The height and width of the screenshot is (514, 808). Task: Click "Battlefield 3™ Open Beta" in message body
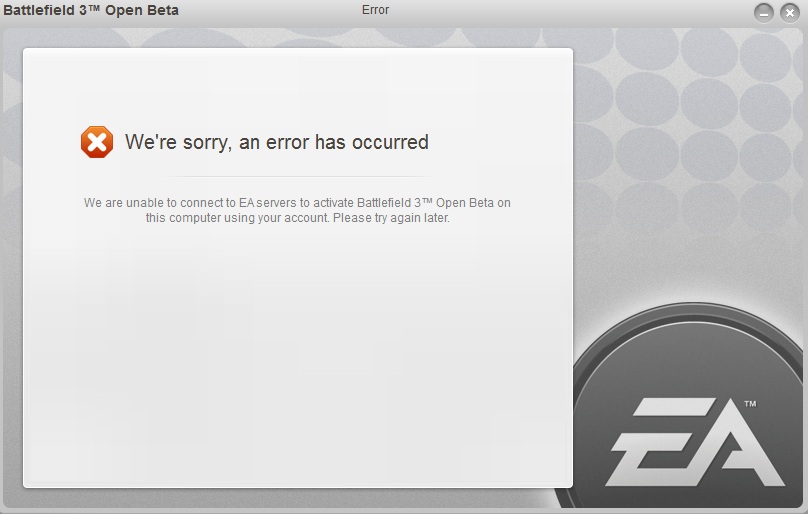point(425,203)
